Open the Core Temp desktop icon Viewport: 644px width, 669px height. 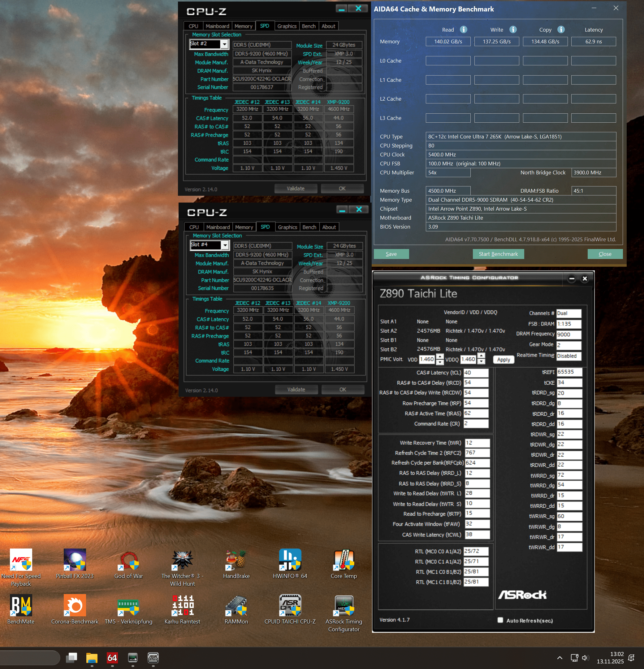(344, 560)
